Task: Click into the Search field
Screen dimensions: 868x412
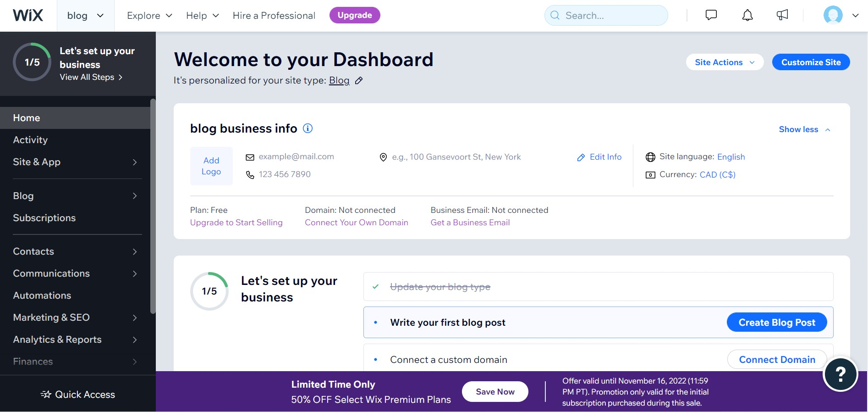Action: pos(606,16)
